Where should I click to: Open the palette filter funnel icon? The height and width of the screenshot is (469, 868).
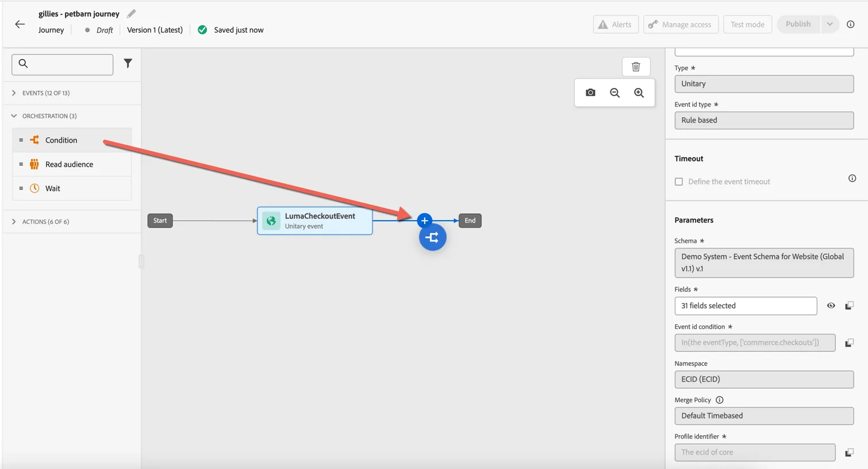(x=128, y=64)
